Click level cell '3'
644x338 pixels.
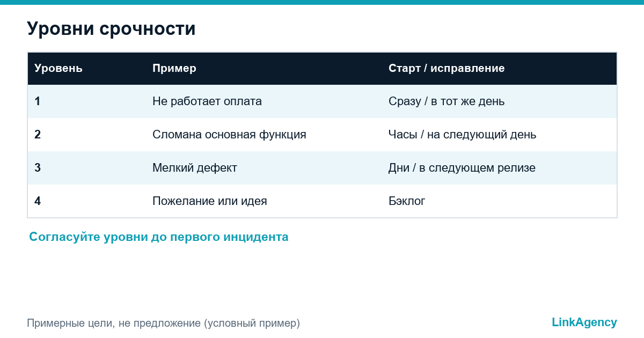pyautogui.click(x=38, y=167)
